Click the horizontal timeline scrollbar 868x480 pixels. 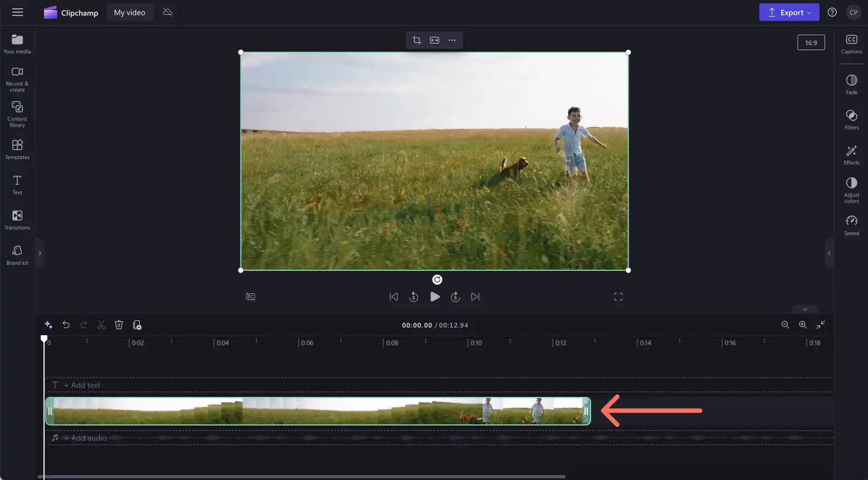coord(301,477)
